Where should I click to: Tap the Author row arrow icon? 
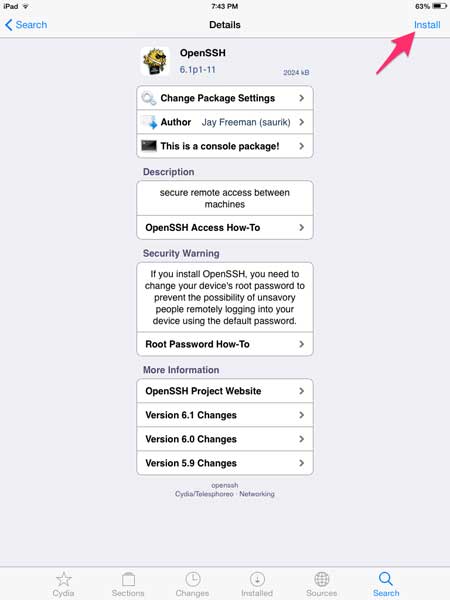click(x=149, y=122)
